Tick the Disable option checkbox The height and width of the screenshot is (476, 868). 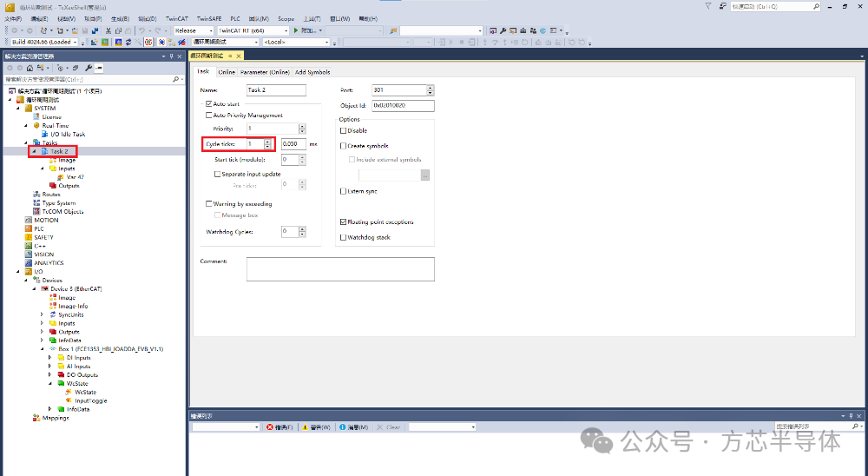click(x=343, y=131)
